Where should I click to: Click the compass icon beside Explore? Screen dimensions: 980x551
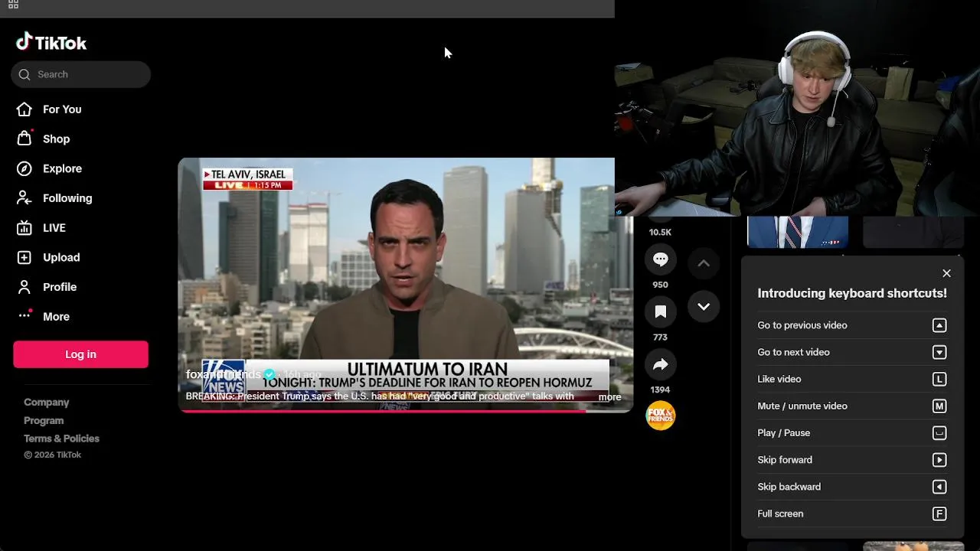(24, 168)
